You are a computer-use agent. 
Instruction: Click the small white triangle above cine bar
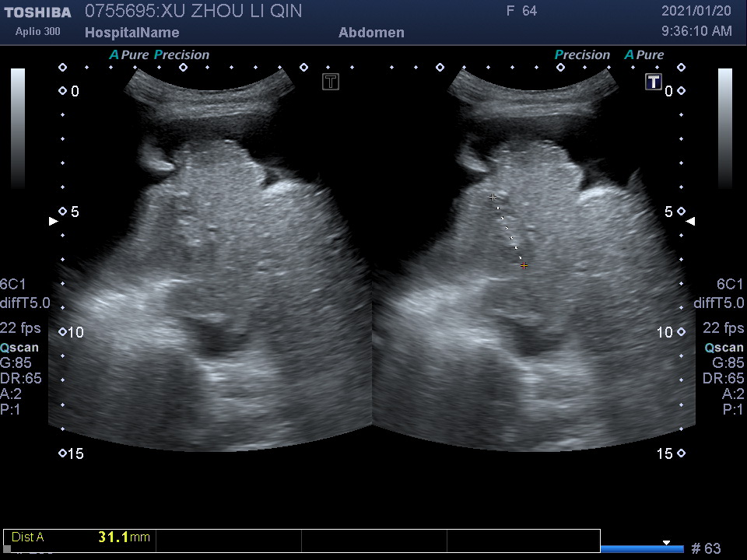667,543
